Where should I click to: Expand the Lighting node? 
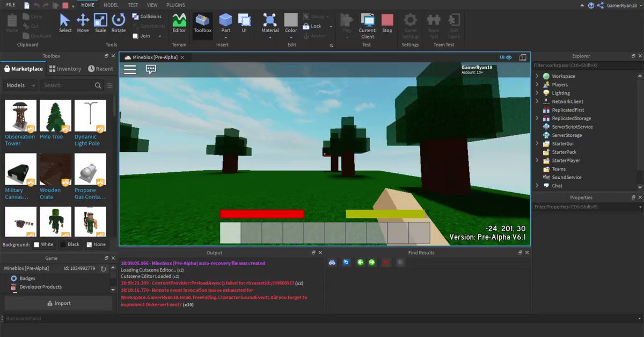tap(537, 93)
